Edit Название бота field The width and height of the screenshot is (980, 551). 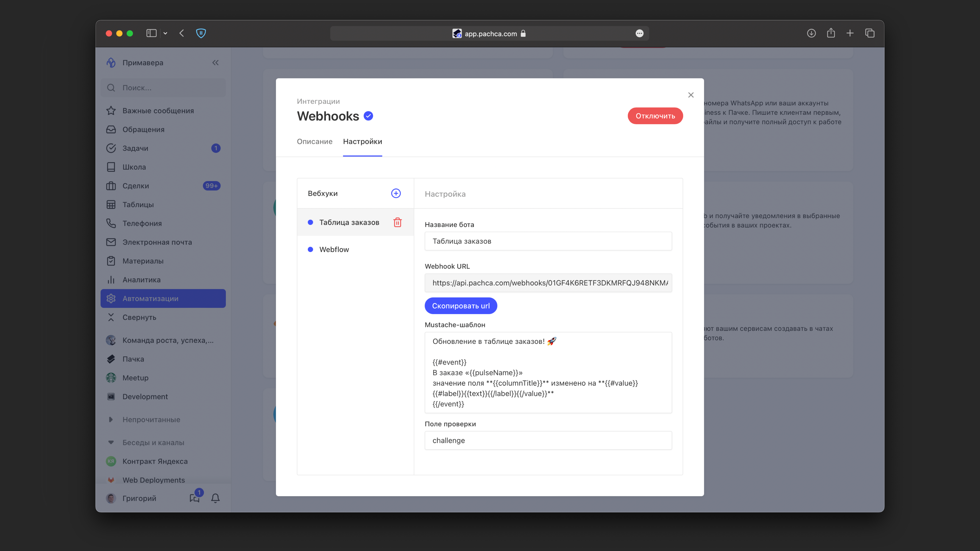[x=548, y=241]
